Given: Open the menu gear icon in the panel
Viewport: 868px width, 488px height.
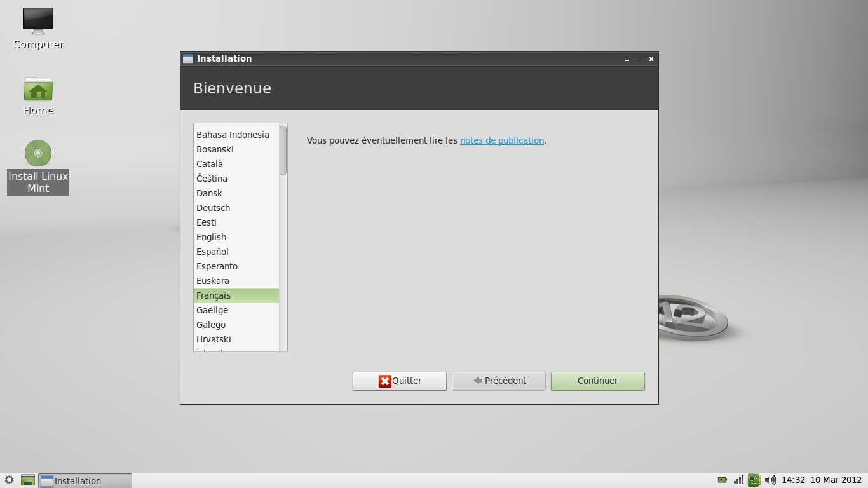Looking at the screenshot, I should (x=10, y=480).
